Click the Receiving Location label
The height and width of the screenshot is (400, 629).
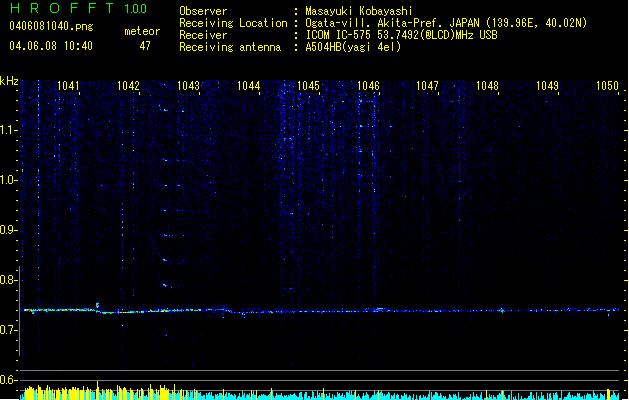233,23
